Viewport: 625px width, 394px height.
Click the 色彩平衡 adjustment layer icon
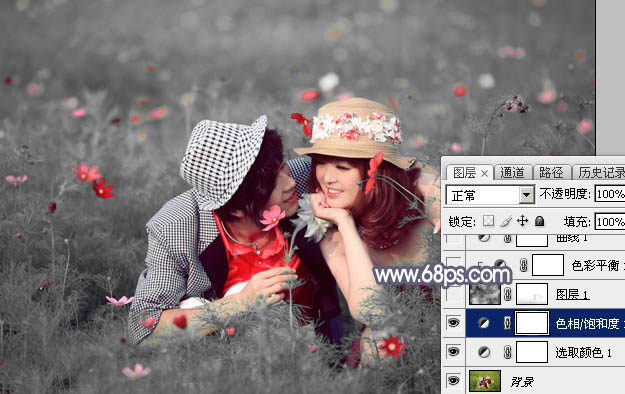[500, 264]
